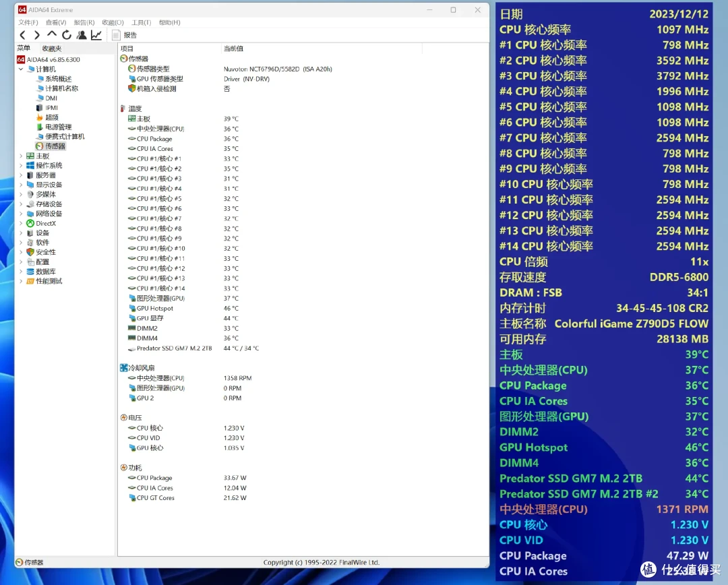Switch to the 收藏夹 tab
Image resolution: width=728 pixels, height=585 pixels.
(x=51, y=49)
